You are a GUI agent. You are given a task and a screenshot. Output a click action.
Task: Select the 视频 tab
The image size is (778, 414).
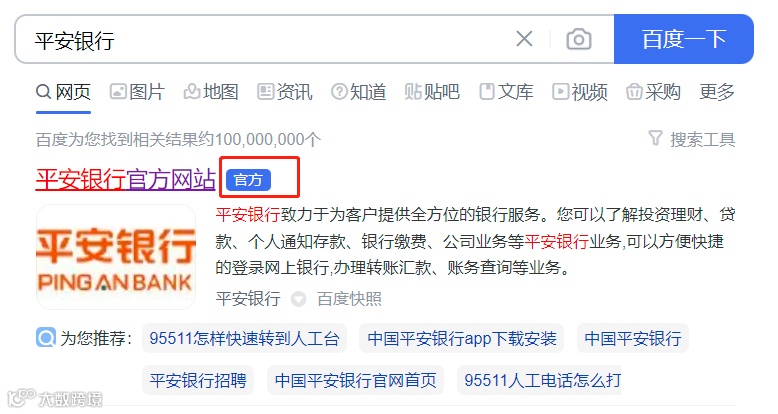[x=580, y=92]
